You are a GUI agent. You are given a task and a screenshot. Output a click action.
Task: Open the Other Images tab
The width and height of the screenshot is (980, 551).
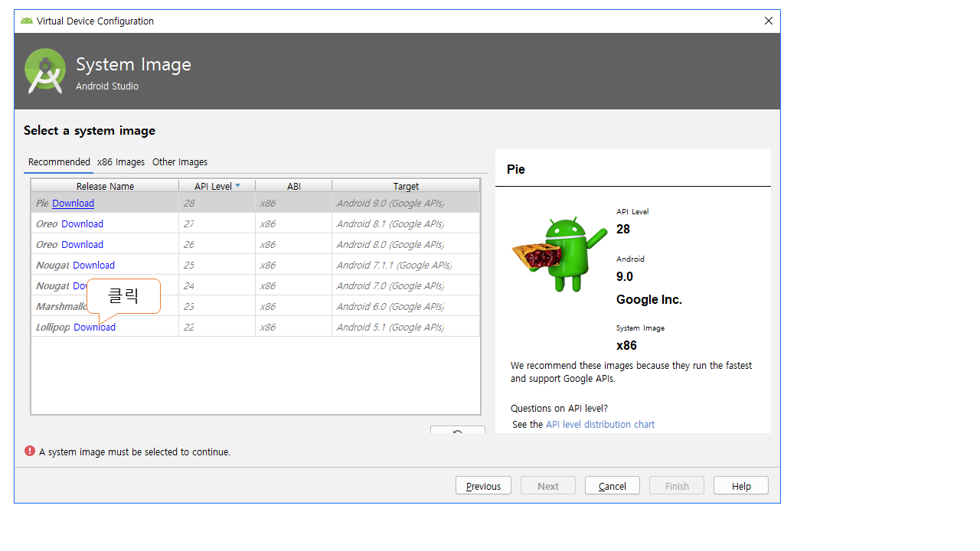coord(180,162)
